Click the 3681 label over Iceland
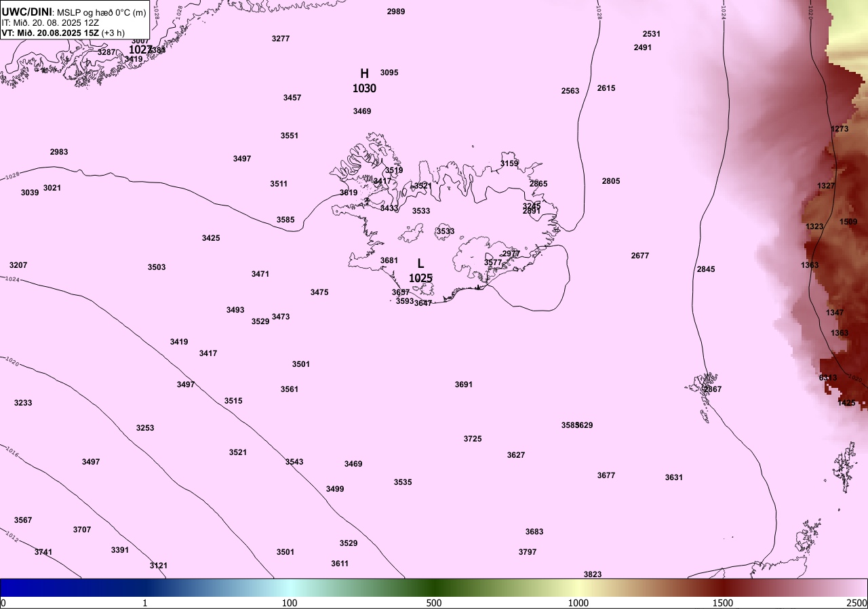This screenshot has height=609, width=868. tap(389, 260)
